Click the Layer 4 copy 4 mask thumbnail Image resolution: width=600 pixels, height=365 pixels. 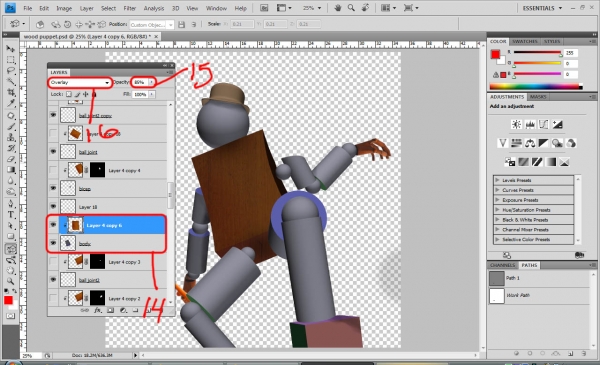(97, 170)
